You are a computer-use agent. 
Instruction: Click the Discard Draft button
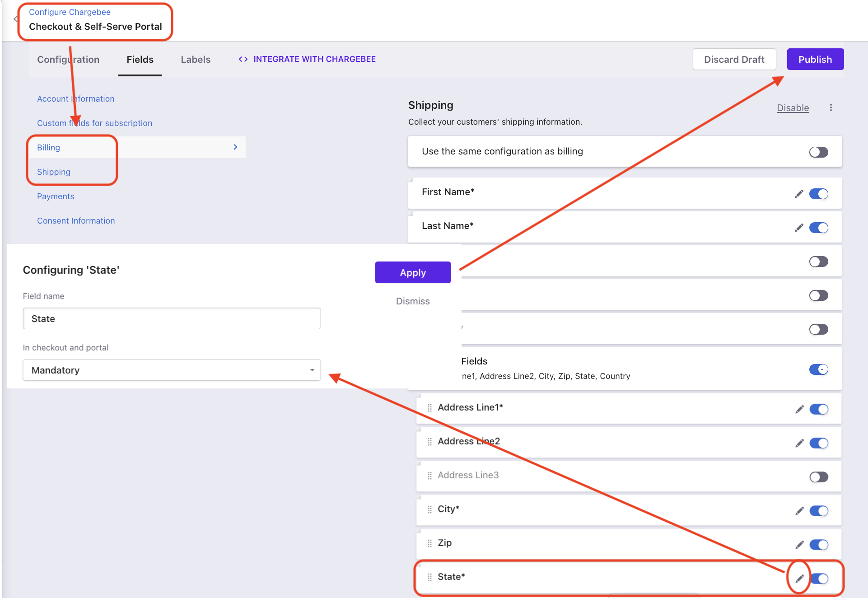point(734,59)
